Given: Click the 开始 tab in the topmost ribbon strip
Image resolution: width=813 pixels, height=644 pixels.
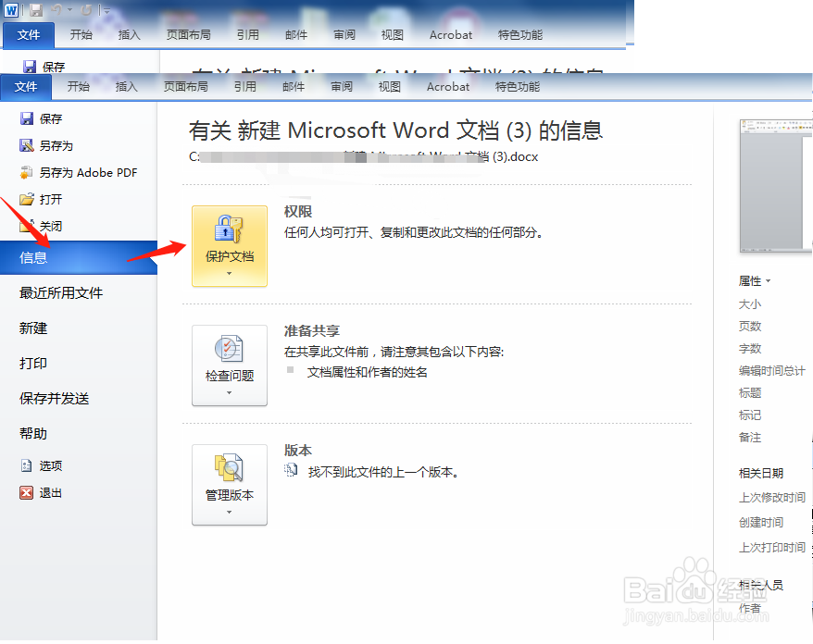Looking at the screenshot, I should (81, 35).
